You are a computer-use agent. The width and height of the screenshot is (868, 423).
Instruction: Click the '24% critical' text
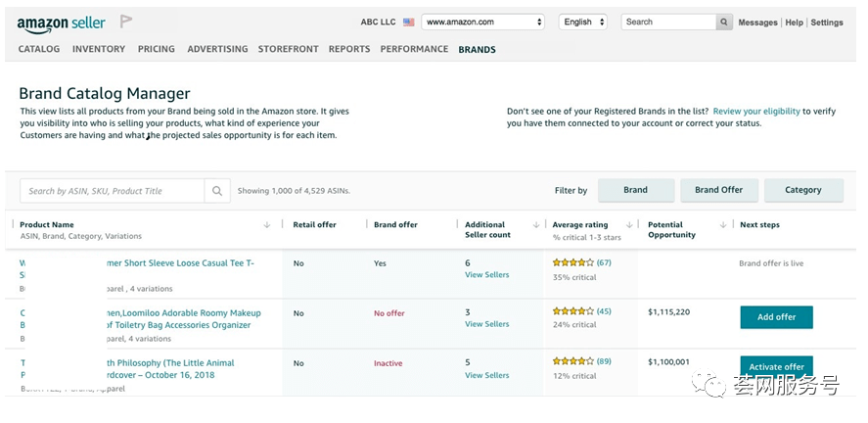click(x=574, y=325)
